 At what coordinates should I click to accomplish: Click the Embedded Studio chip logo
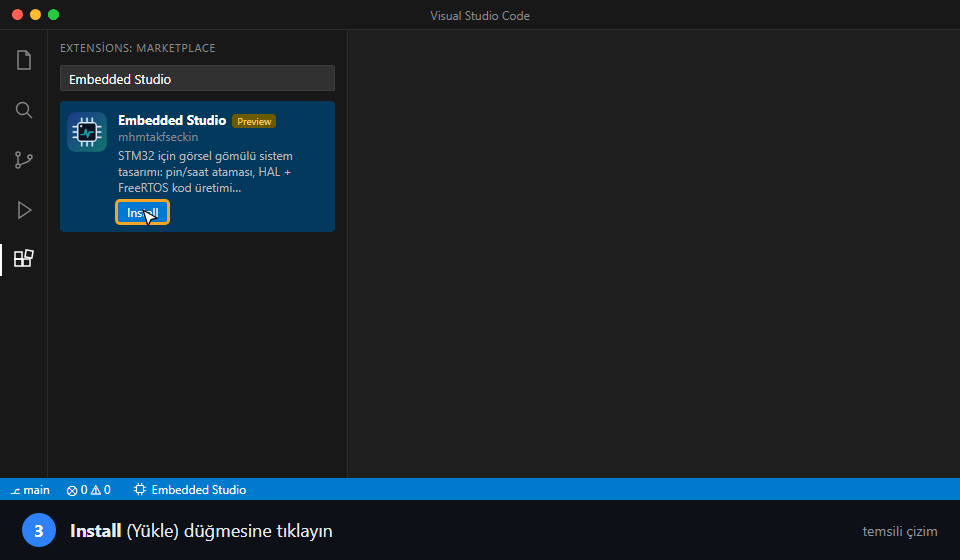[87, 132]
